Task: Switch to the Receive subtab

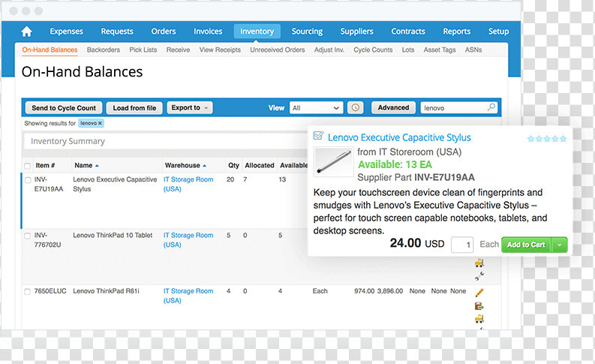Action: tap(178, 50)
